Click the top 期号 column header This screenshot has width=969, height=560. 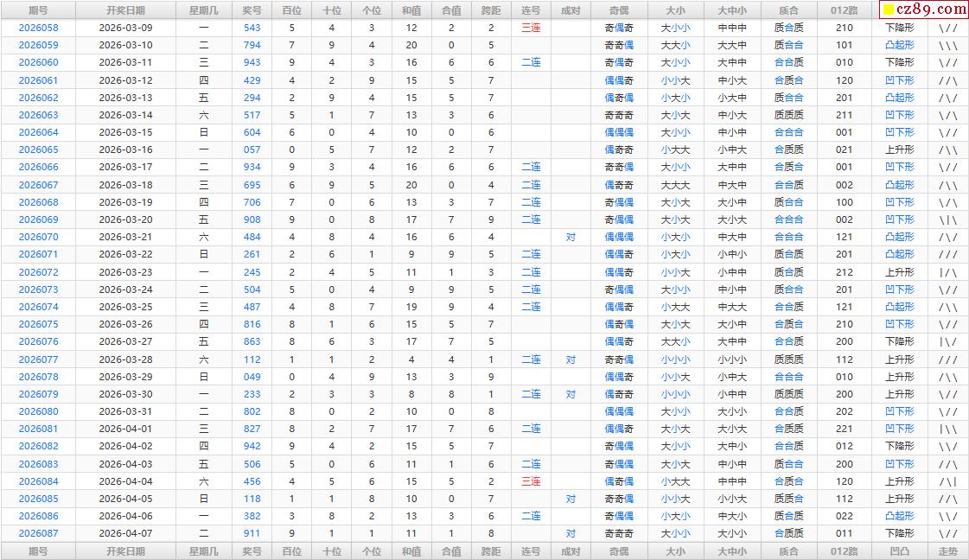[x=38, y=10]
